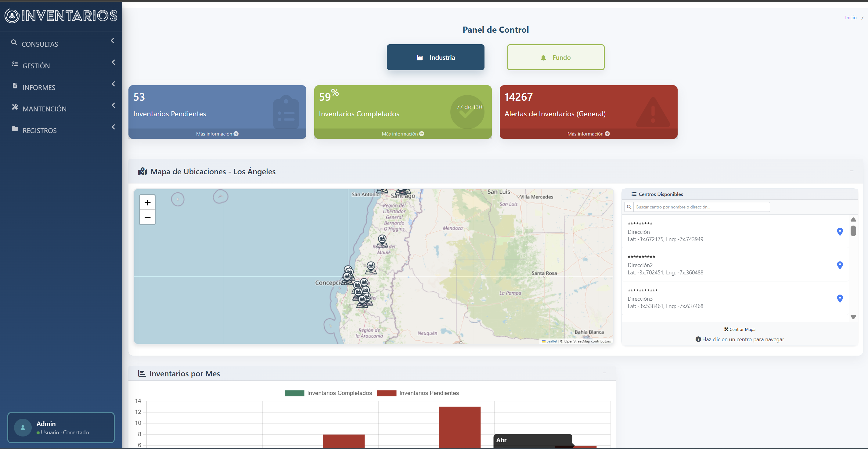Click location pin for Dirección3 center
This screenshot has height=449, width=868.
840,299
